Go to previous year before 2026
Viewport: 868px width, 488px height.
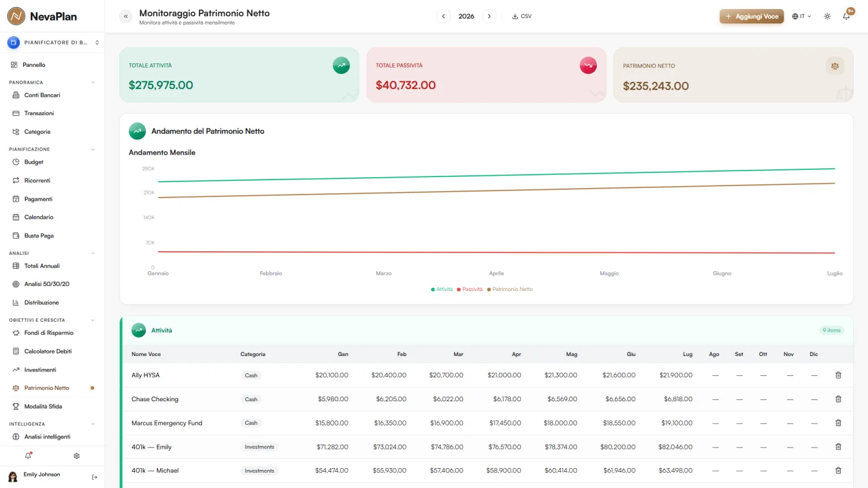pos(444,16)
